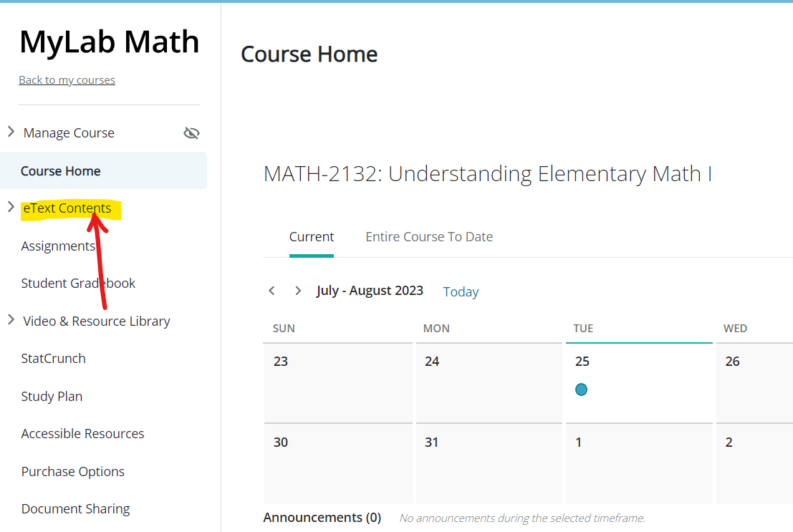The width and height of the screenshot is (793, 532).
Task: Click the WED column header
Action: coord(736,328)
